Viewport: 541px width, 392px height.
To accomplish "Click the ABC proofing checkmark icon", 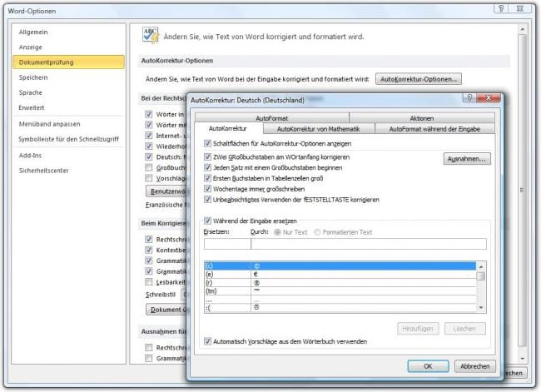I will coord(151,35).
